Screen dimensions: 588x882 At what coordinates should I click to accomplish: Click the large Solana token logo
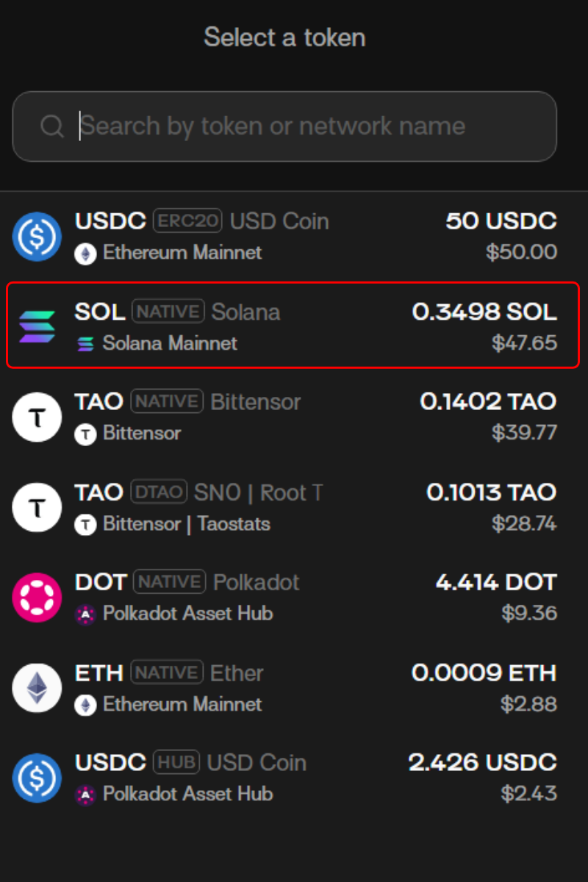pyautogui.click(x=37, y=327)
